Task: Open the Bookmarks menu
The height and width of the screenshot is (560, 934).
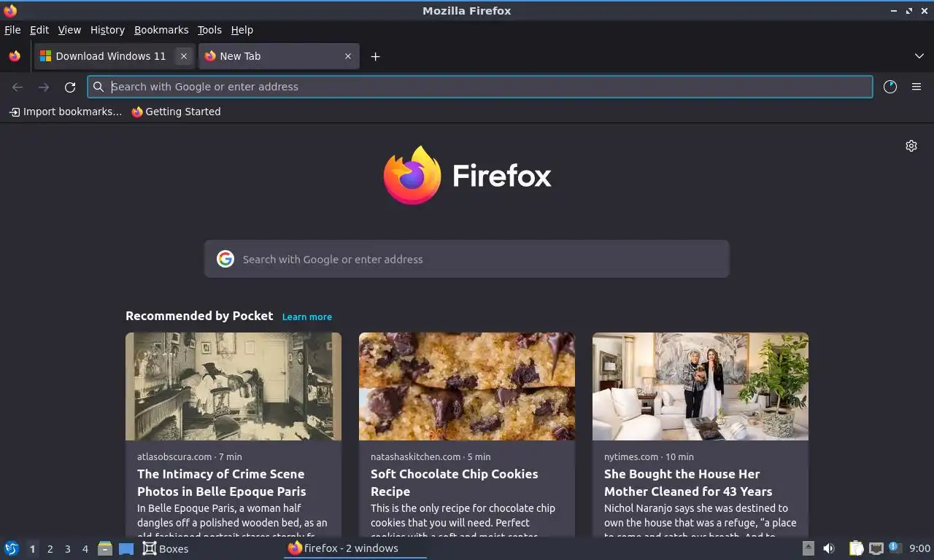Action: click(161, 30)
